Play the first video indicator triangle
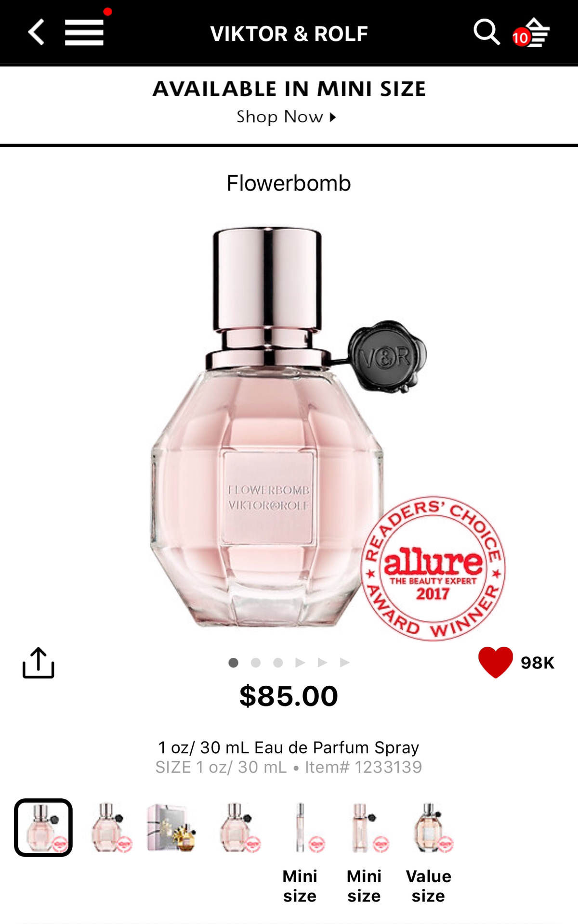 (x=300, y=663)
